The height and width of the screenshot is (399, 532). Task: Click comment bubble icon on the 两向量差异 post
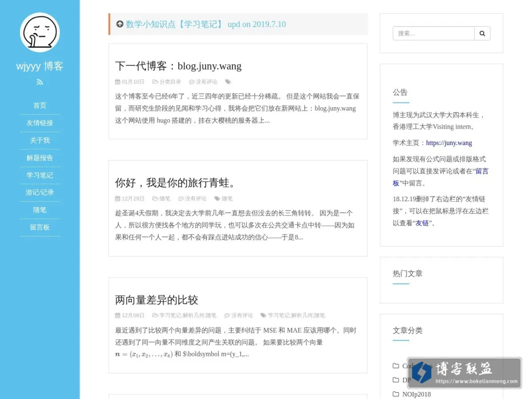pyautogui.click(x=227, y=316)
